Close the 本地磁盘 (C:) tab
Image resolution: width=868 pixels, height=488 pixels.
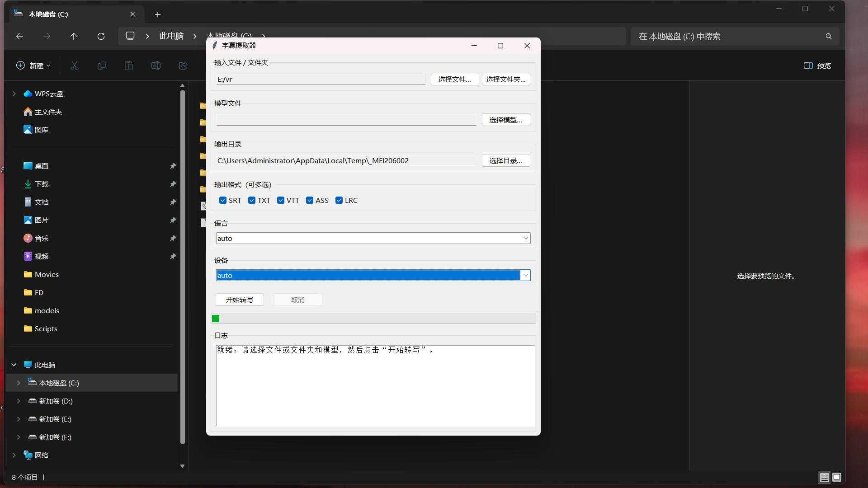(x=132, y=14)
